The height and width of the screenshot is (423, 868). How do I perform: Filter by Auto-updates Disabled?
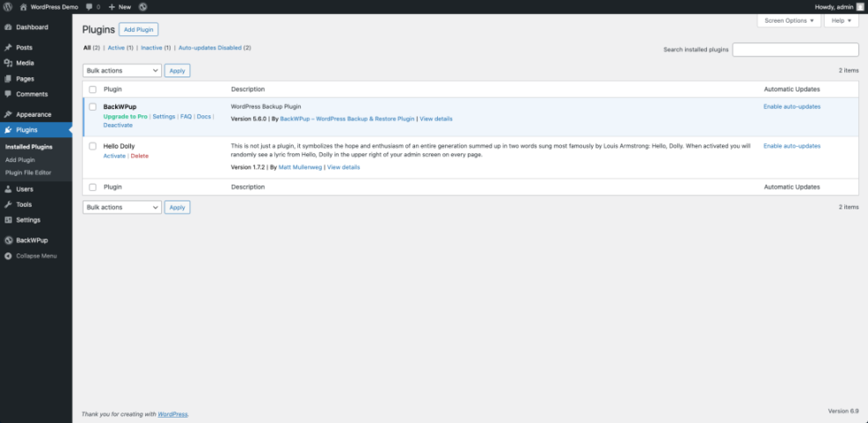pos(210,48)
